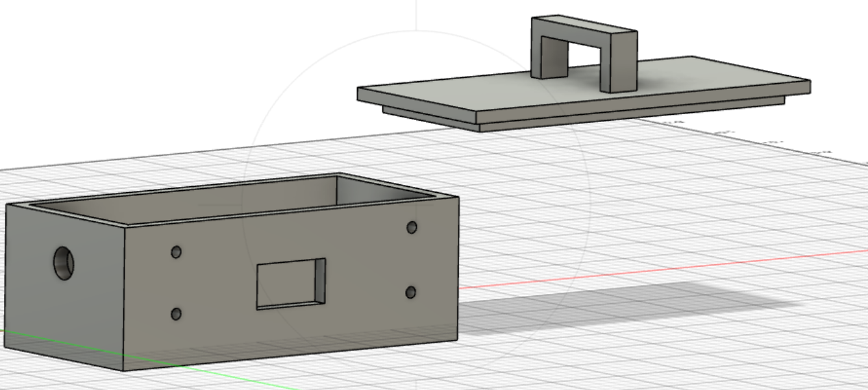Image resolution: width=868 pixels, height=390 pixels.
Task: Select the upper-left small hole on the box front
Action: [x=176, y=252]
